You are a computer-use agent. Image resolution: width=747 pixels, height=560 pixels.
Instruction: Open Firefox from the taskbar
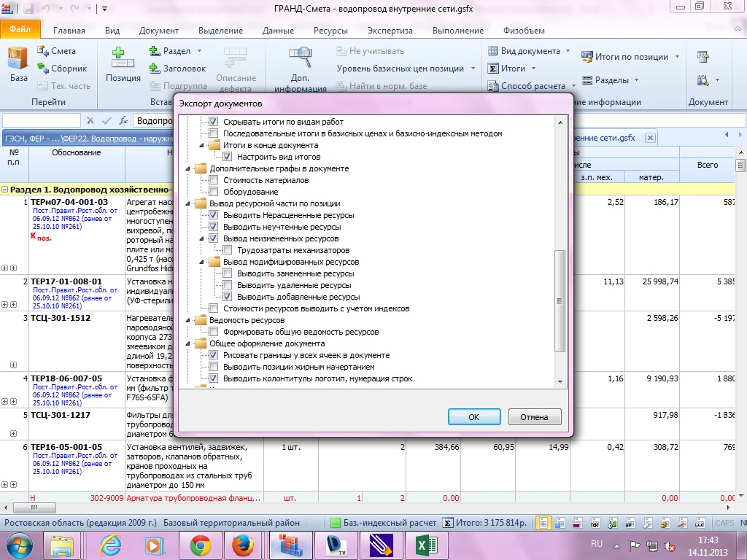[241, 545]
